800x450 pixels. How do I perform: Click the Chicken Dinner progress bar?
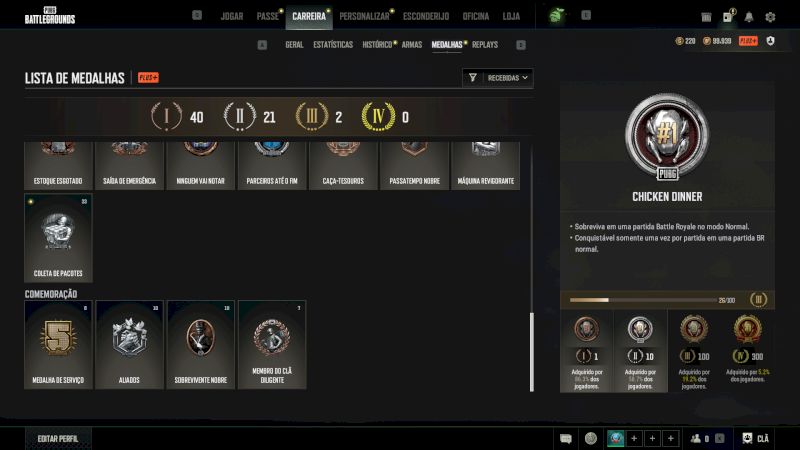point(643,300)
